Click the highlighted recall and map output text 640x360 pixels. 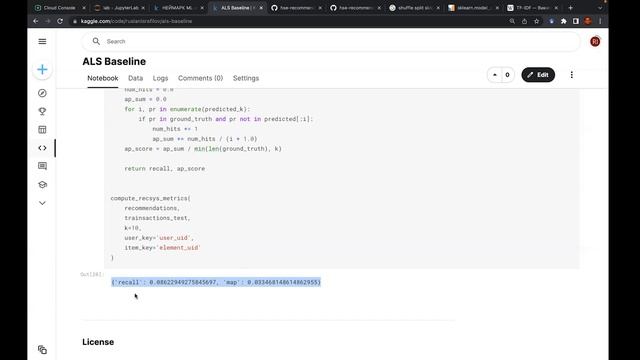[x=216, y=282]
